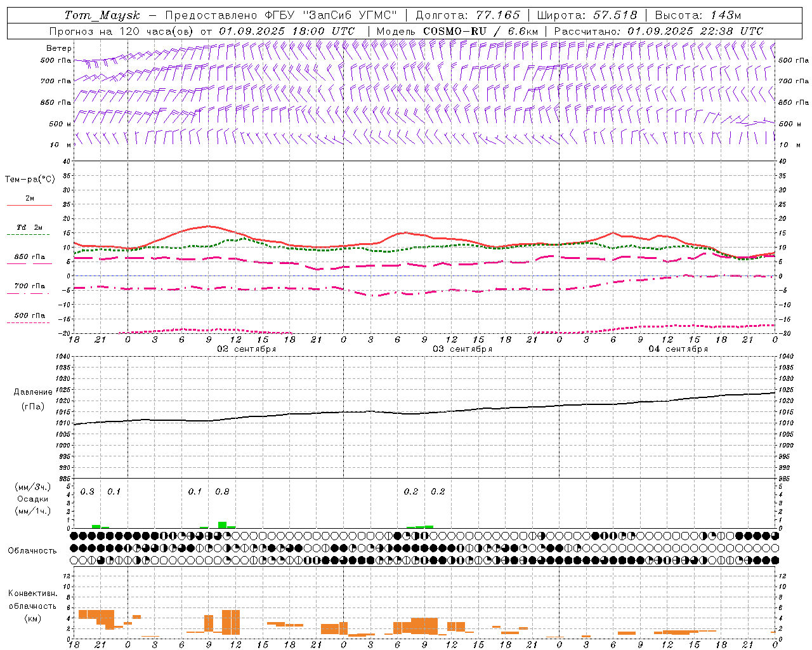Select the 'Высота: 143м' elevation text
812x650 pixels.
698,15
